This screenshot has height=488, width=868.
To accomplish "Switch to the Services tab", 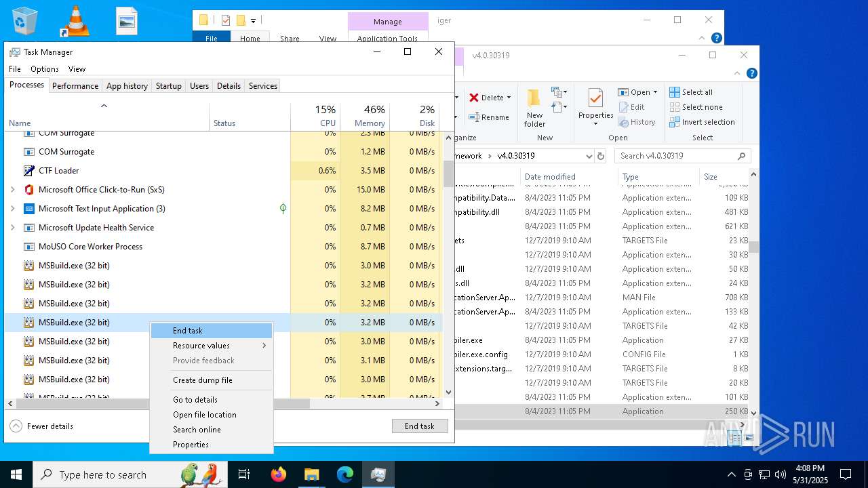I will [262, 86].
